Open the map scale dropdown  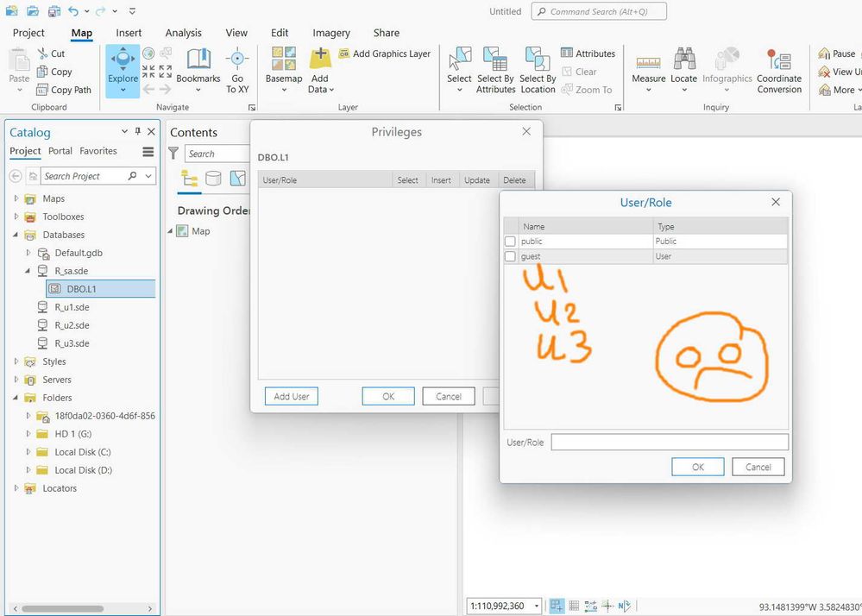tap(537, 607)
